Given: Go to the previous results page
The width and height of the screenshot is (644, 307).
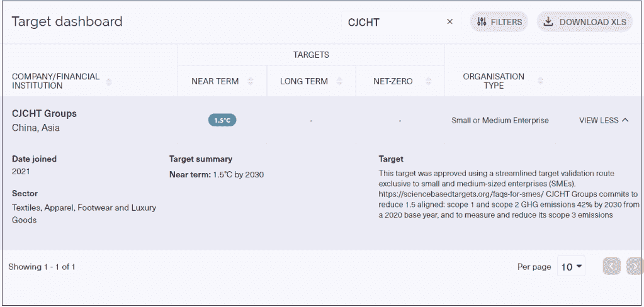Looking at the screenshot, I should tap(611, 267).
